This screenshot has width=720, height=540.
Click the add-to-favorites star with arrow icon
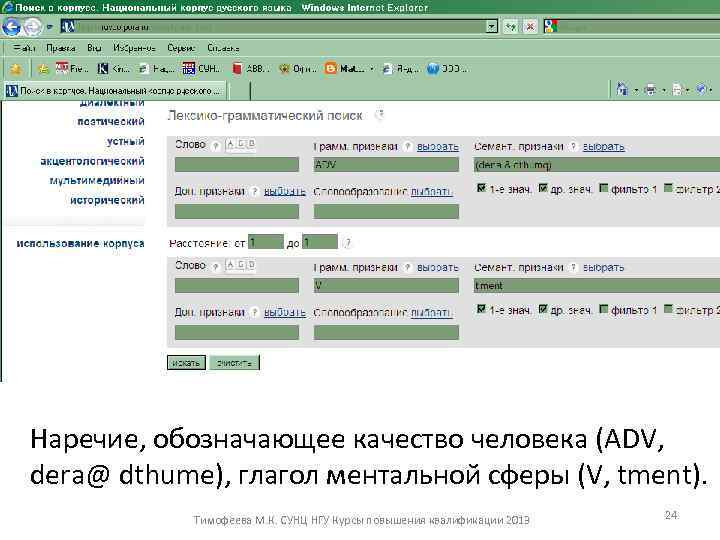click(43, 69)
